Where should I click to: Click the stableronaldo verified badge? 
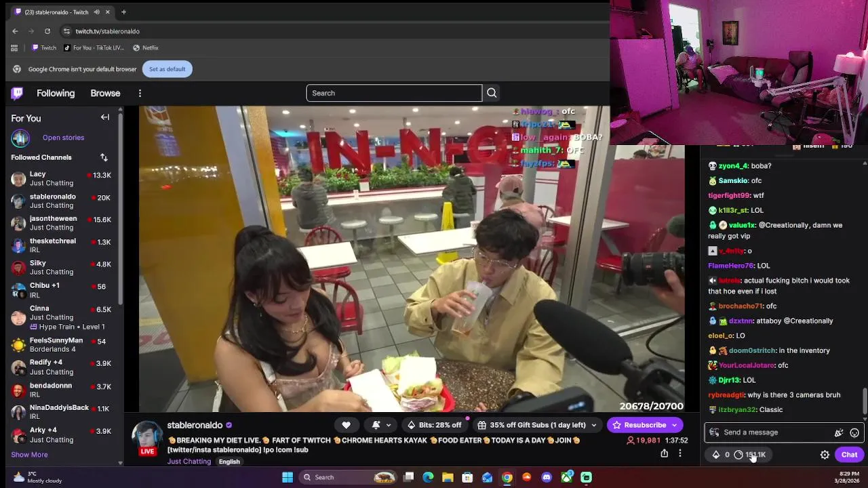pyautogui.click(x=229, y=426)
